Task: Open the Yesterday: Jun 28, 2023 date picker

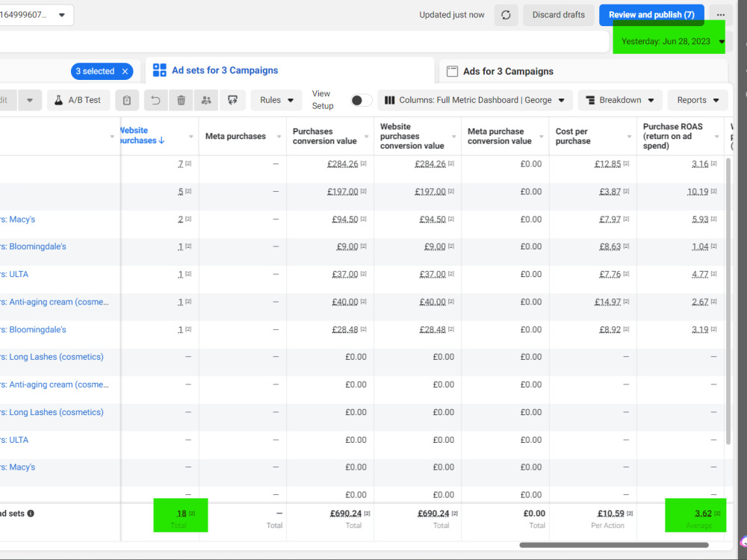Action: coord(669,41)
